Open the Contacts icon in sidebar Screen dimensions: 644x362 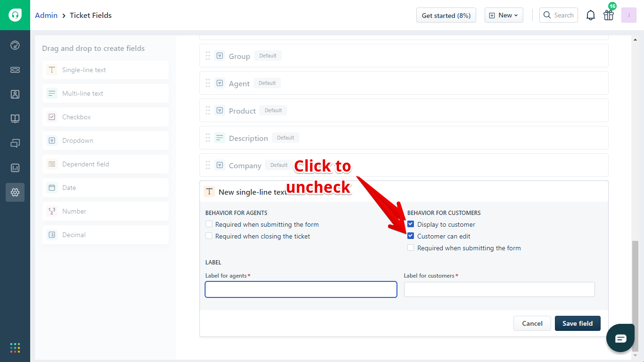pos(15,94)
